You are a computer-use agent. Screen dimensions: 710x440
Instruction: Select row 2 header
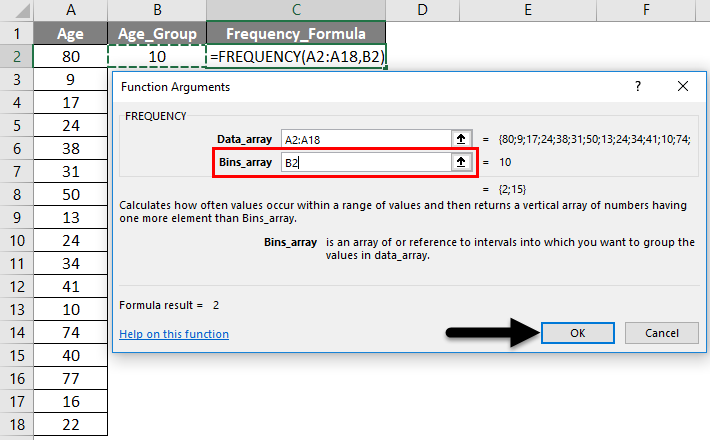[x=17, y=56]
